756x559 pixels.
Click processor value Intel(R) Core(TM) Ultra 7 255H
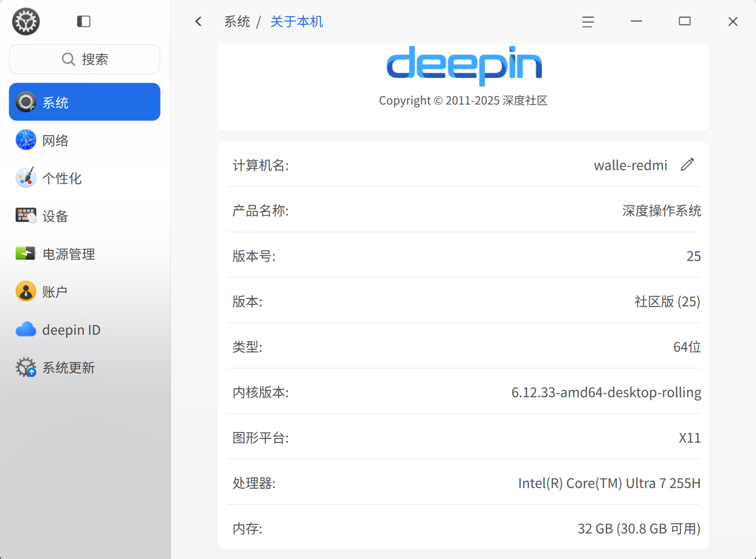click(x=609, y=483)
